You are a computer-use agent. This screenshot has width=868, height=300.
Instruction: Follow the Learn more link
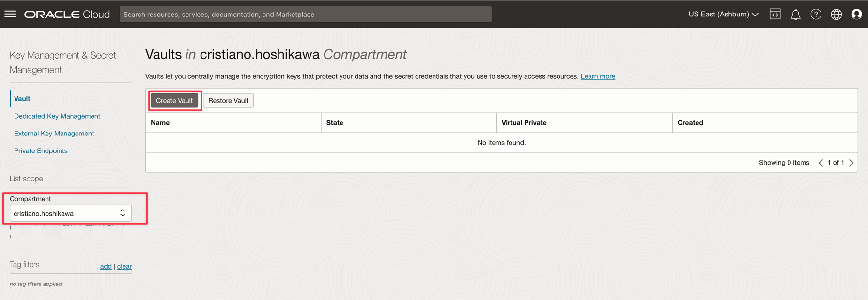598,76
